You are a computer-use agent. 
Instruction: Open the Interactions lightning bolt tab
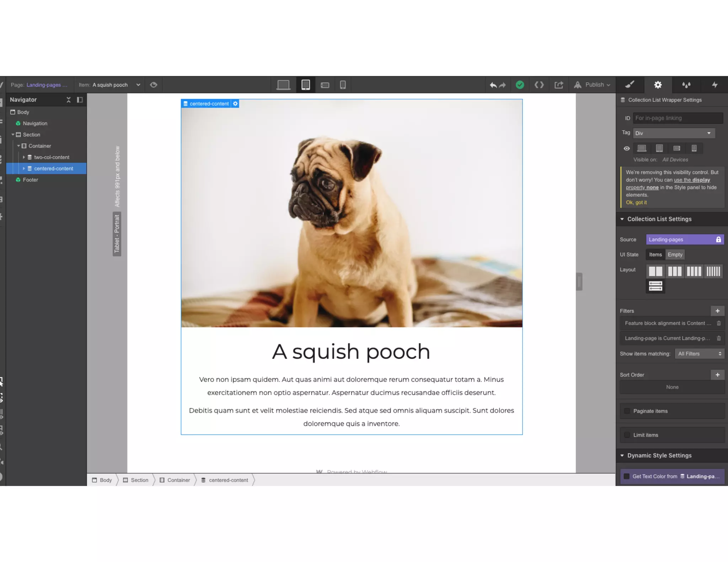tap(714, 85)
